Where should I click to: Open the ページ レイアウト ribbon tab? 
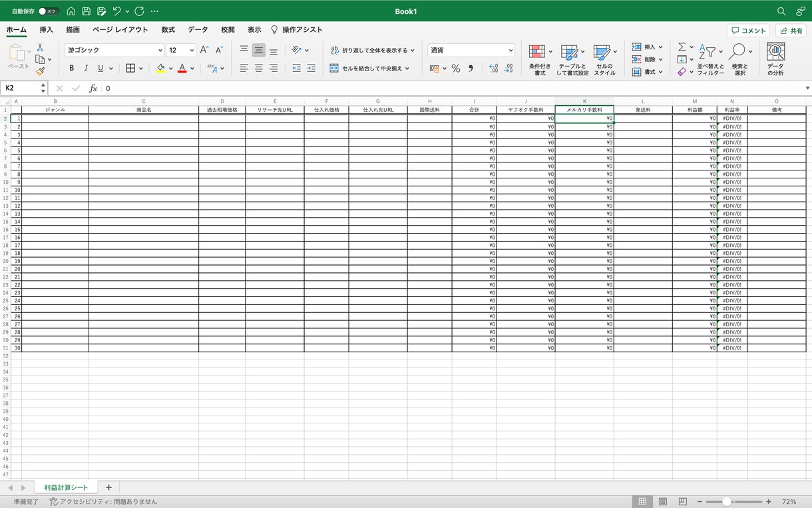[120, 30]
